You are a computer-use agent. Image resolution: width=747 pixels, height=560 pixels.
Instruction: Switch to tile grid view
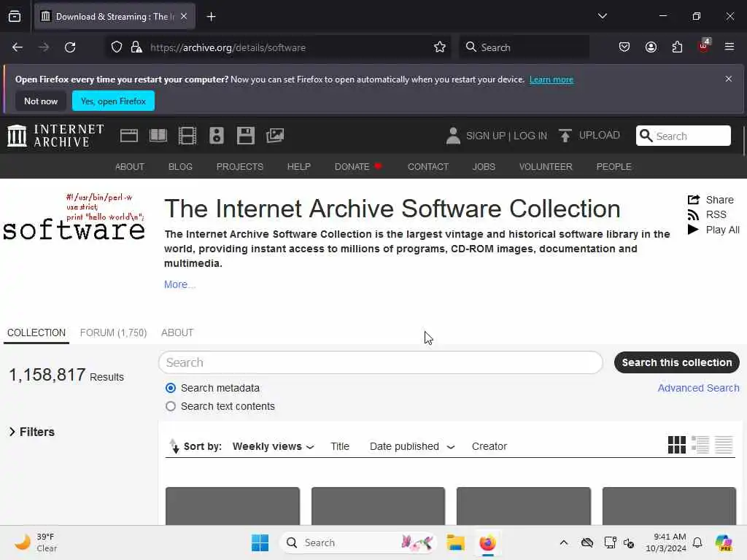676,445
